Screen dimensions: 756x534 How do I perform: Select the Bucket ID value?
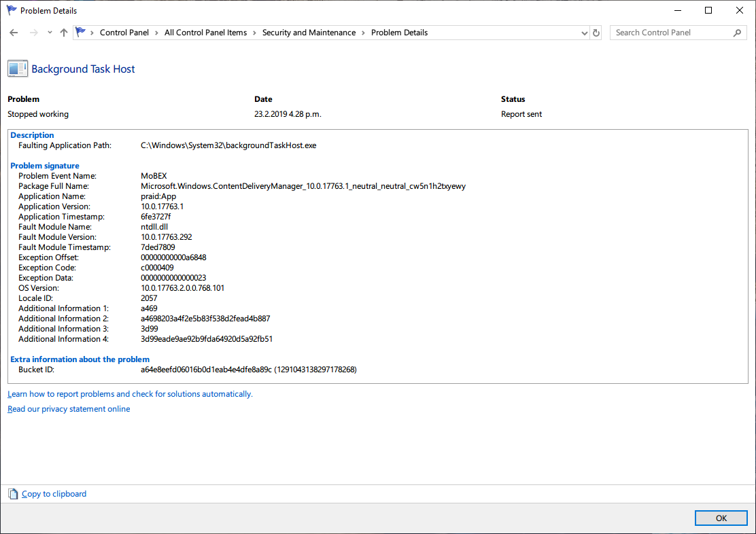pos(249,370)
